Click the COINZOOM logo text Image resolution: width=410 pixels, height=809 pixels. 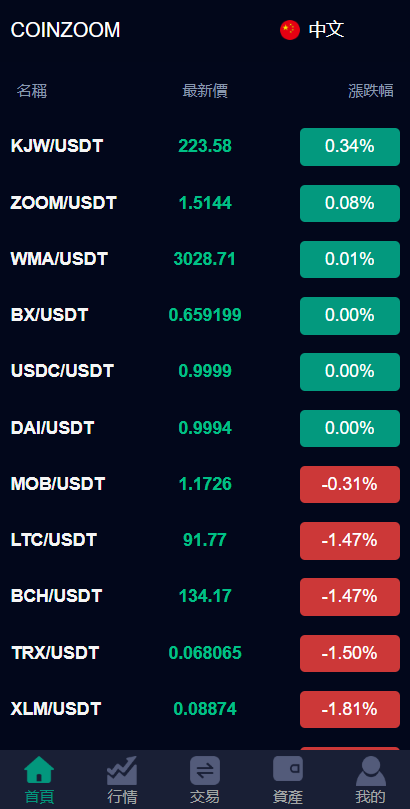click(x=65, y=30)
